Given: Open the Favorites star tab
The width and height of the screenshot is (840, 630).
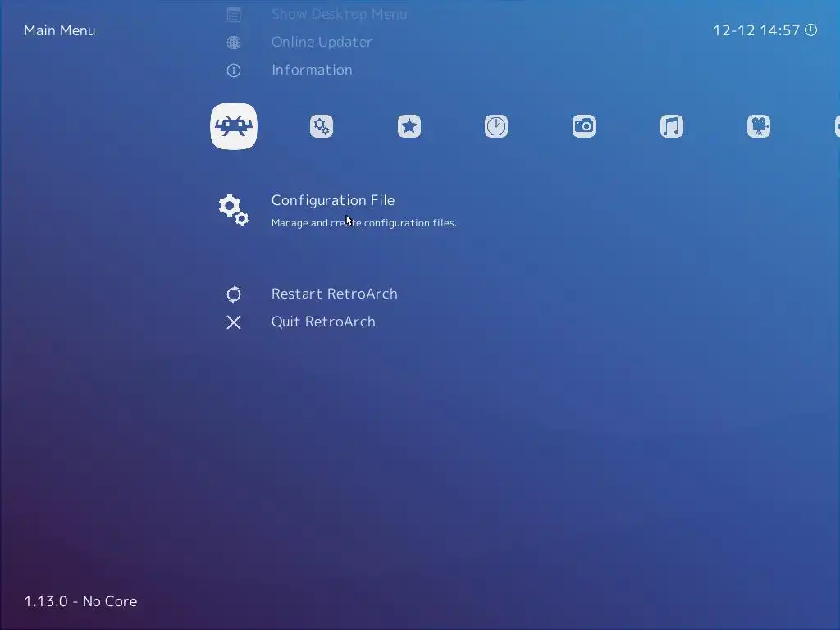Looking at the screenshot, I should click(x=409, y=126).
